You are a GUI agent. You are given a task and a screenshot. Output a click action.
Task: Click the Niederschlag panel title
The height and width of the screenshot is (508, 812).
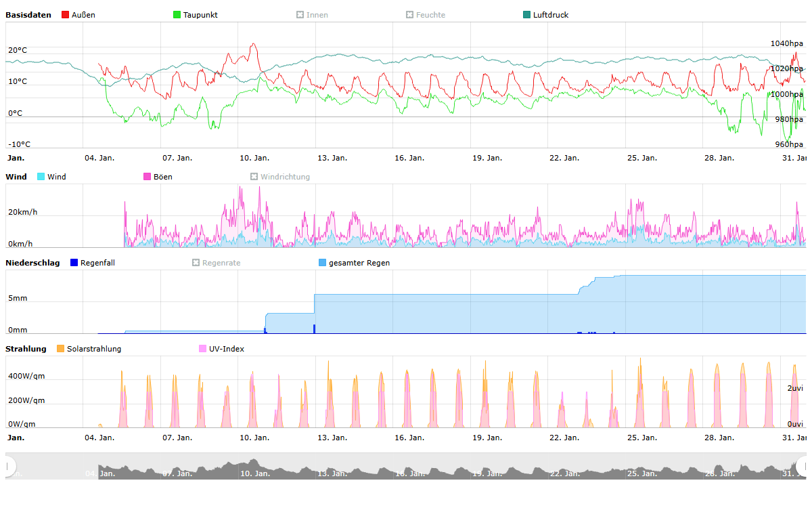tap(32, 263)
